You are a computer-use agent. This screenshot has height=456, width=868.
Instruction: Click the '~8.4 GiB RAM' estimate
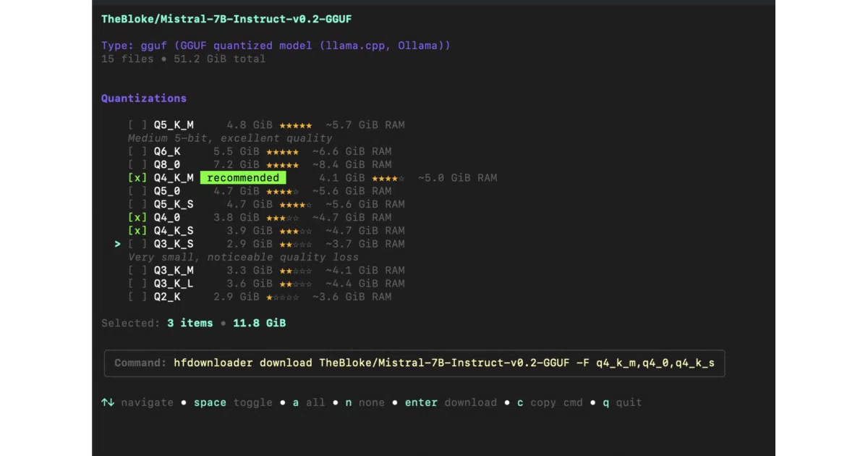(352, 165)
